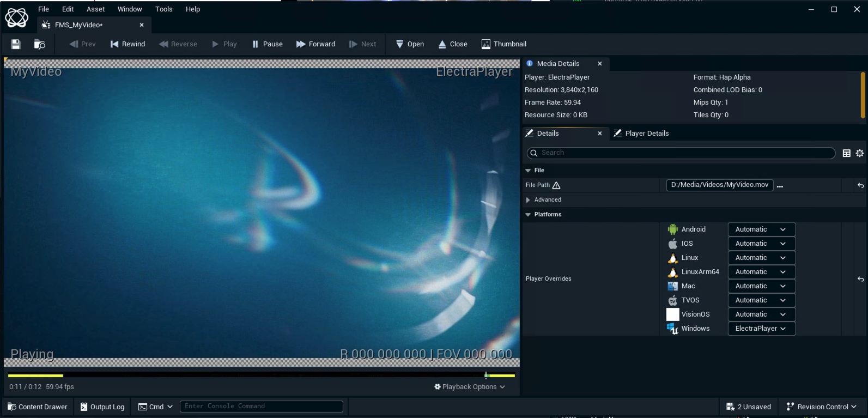Screen dimensions: 868x418
Task: Start playing the media
Action: pos(224,44)
